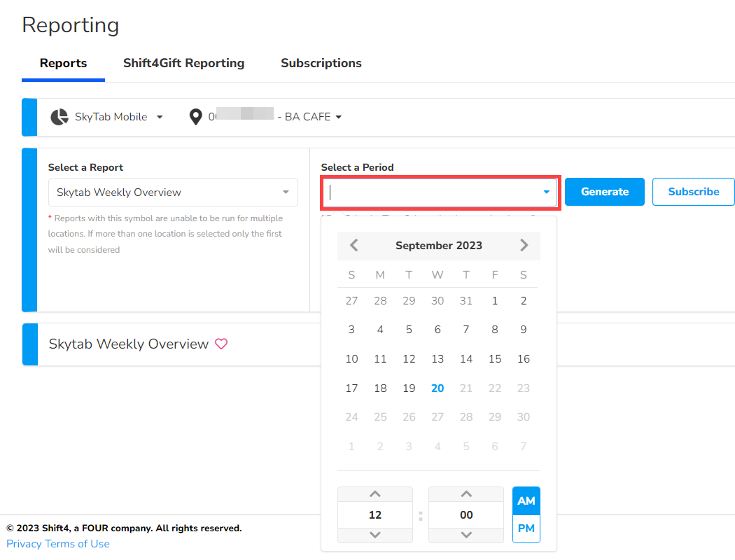Increase the minutes with up arrow

pos(466,495)
